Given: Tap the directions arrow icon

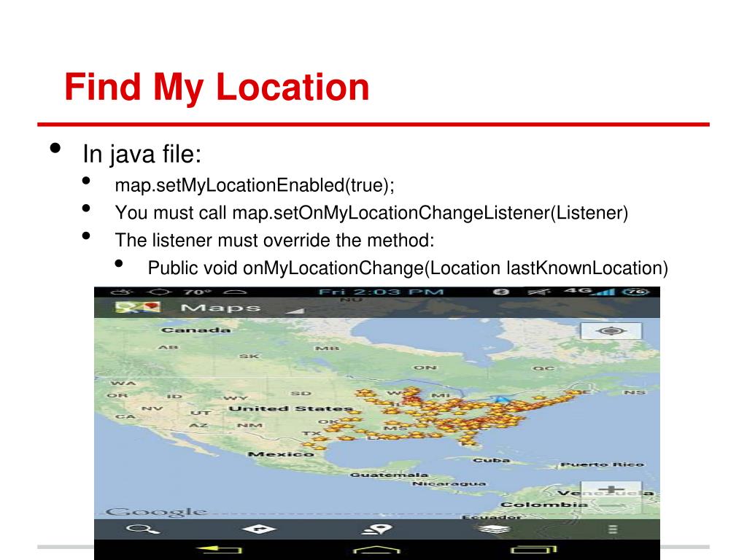Looking at the screenshot, I should click(259, 529).
